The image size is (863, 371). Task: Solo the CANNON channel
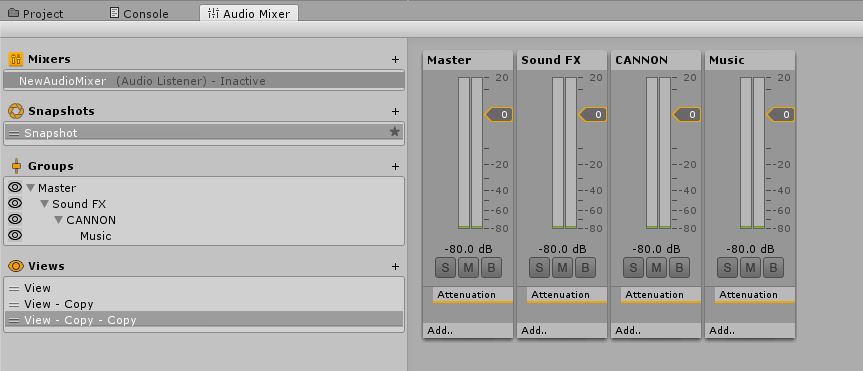point(633,268)
